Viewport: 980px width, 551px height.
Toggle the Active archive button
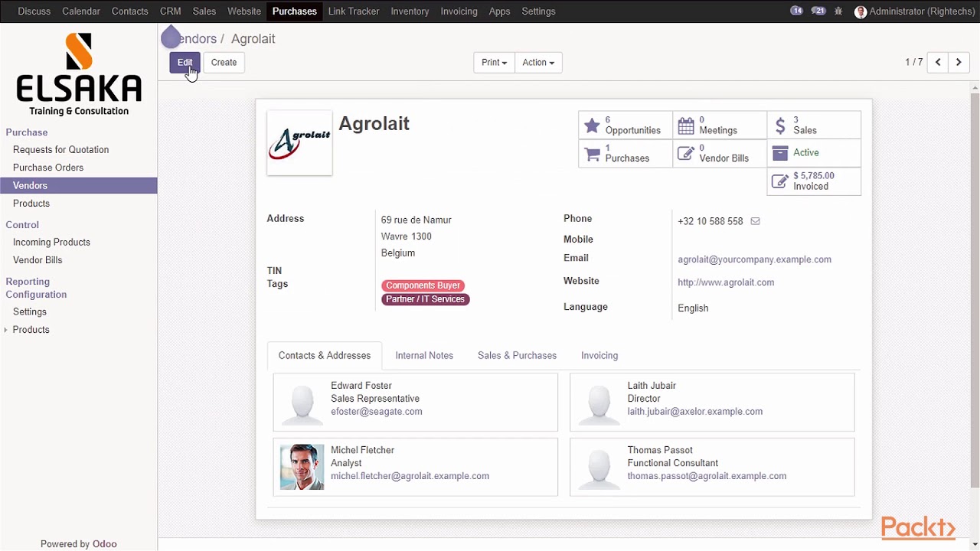tap(814, 153)
